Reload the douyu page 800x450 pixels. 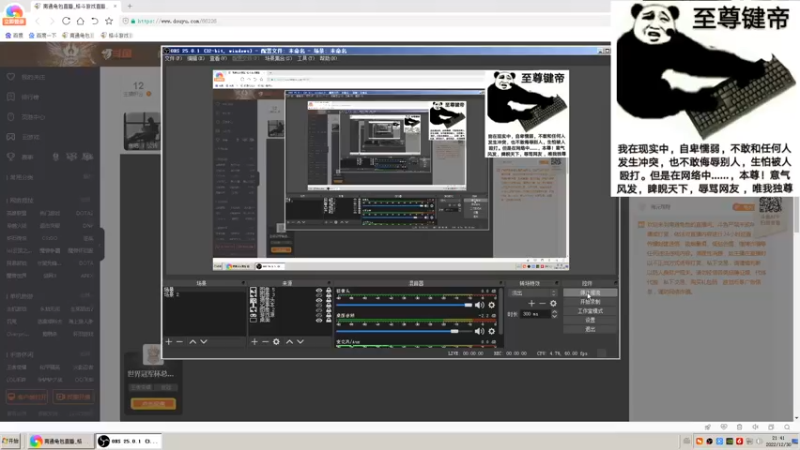66,21
